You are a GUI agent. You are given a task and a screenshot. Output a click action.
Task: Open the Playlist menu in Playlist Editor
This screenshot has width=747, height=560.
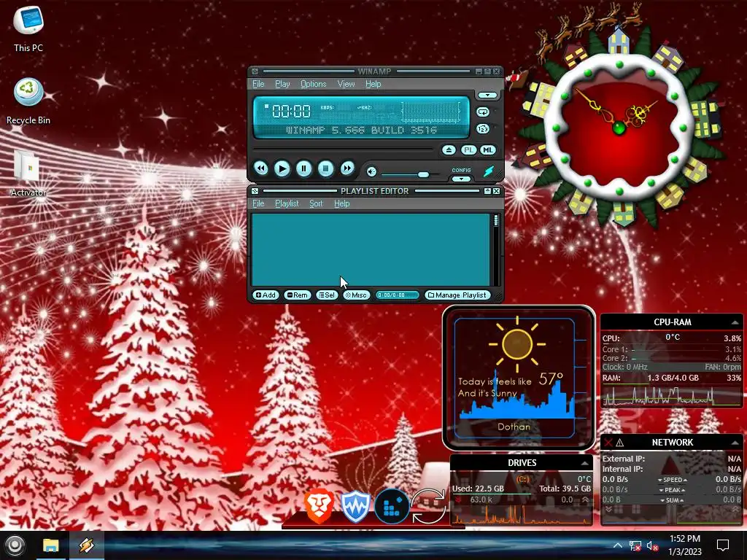click(287, 203)
